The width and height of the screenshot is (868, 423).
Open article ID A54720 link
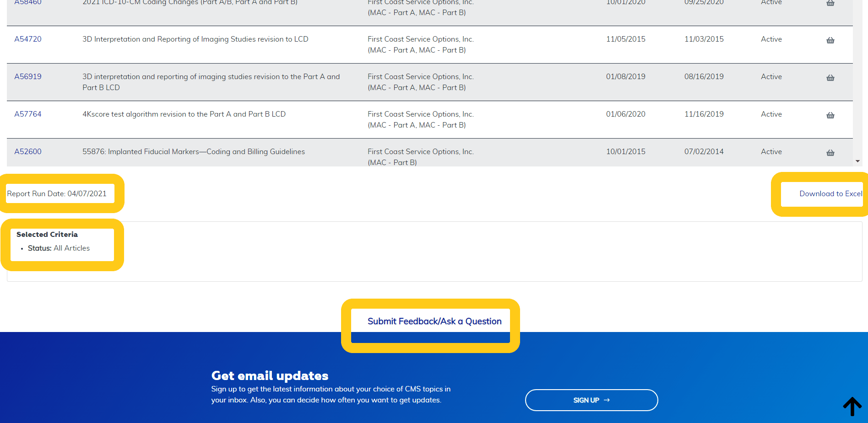click(28, 39)
